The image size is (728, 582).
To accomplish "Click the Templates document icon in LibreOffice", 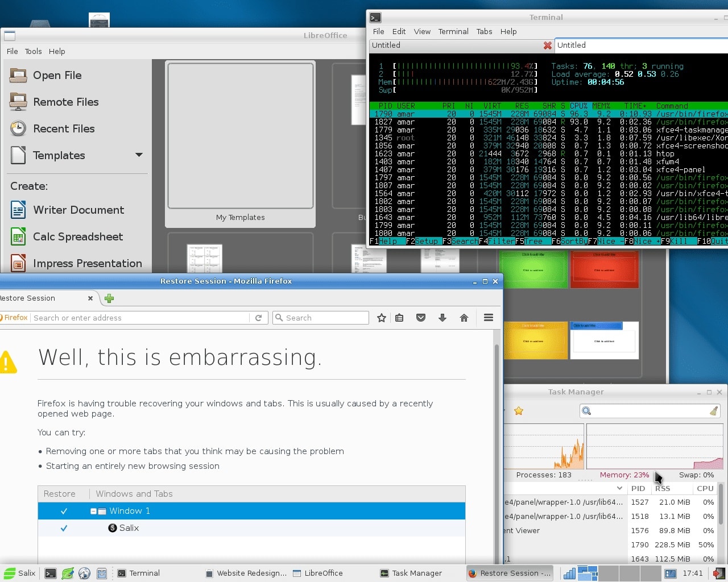I will [x=18, y=155].
